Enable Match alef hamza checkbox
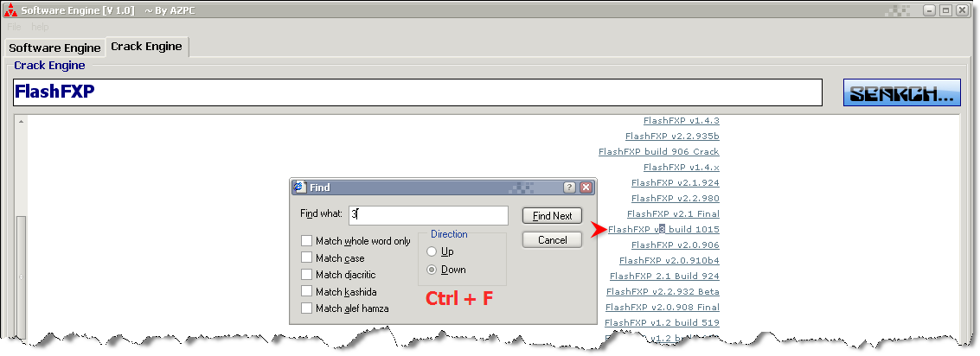Image resolution: width=980 pixels, height=356 pixels. [x=306, y=308]
